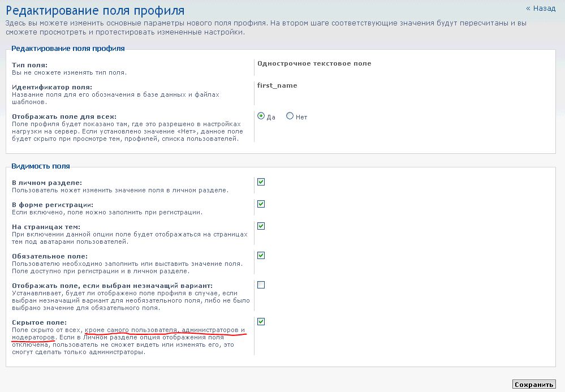
Task: Uncheck the «Обязательное поле» checkbox
Action: coord(261,256)
